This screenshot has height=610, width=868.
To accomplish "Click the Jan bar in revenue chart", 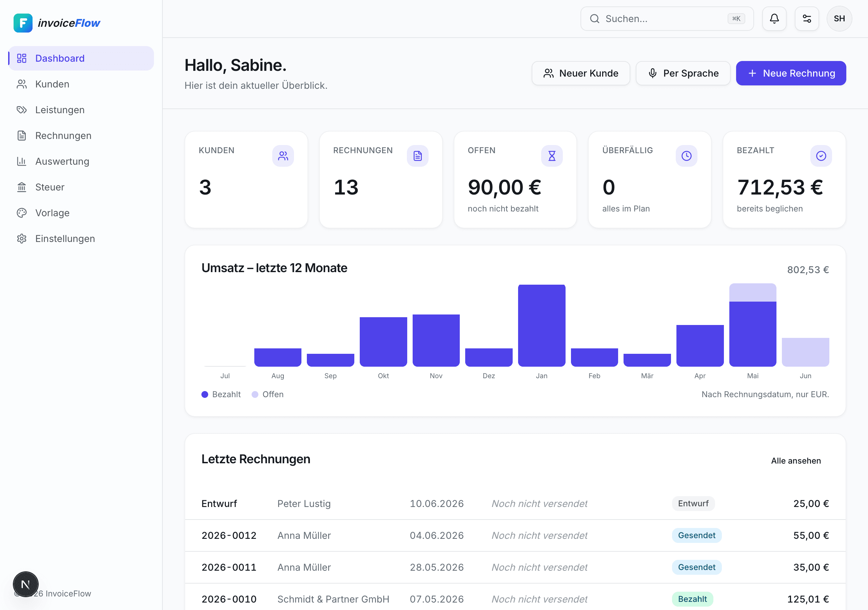I will pos(541,325).
